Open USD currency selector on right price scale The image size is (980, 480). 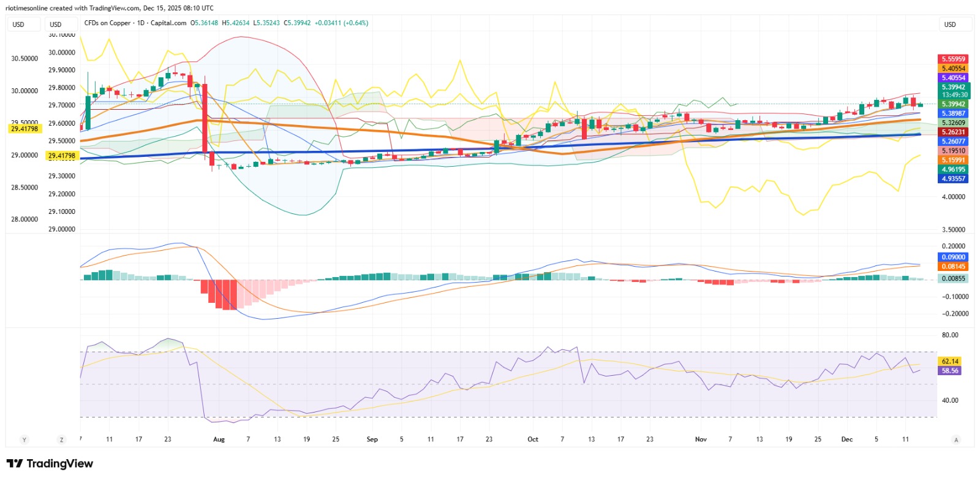pyautogui.click(x=956, y=25)
